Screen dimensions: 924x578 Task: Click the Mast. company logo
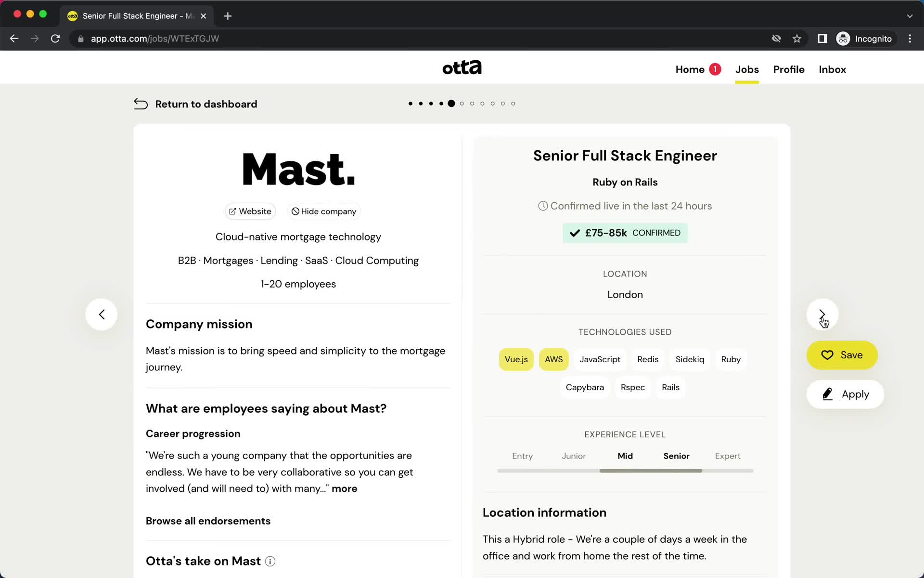(x=298, y=169)
